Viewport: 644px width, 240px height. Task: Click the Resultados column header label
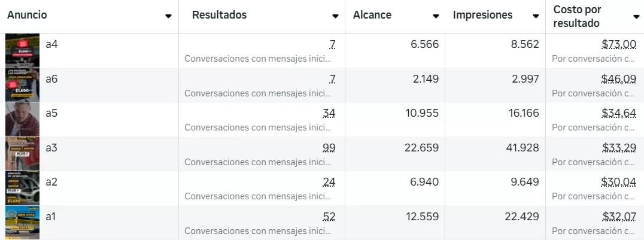(x=219, y=15)
